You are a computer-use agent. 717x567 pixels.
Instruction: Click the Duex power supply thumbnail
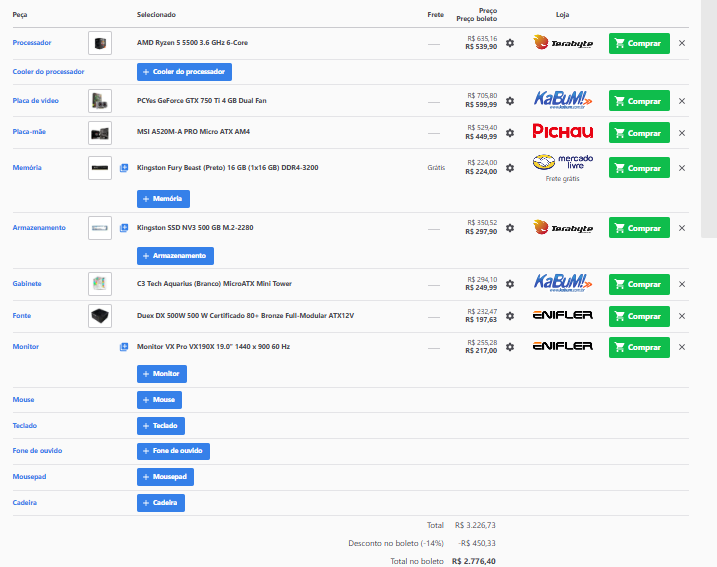coord(100,316)
